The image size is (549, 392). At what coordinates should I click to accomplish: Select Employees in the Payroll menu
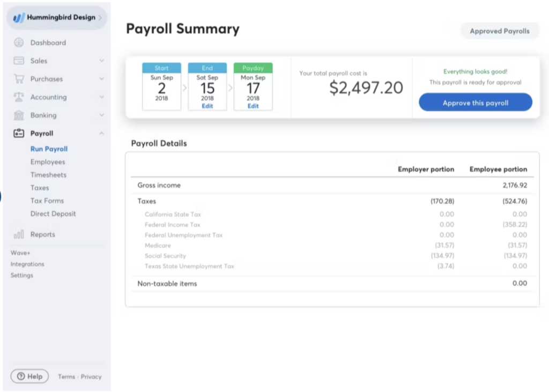coord(49,161)
